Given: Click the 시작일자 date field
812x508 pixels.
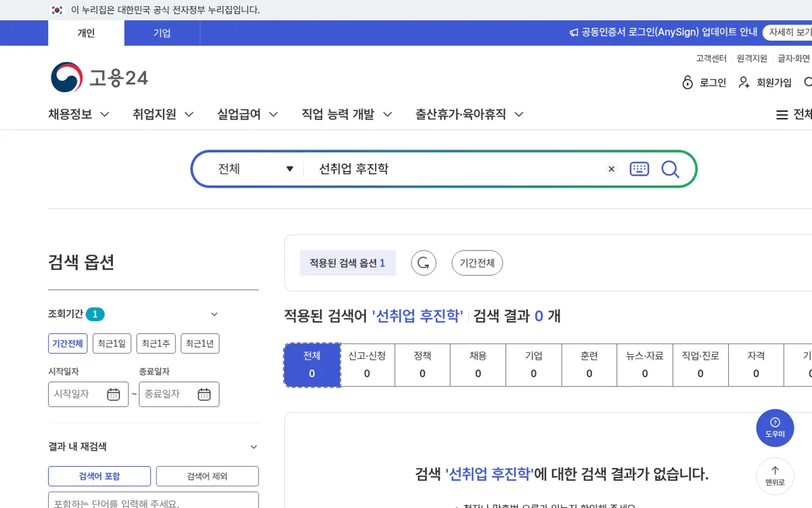Looking at the screenshot, I should pyautogui.click(x=88, y=394).
